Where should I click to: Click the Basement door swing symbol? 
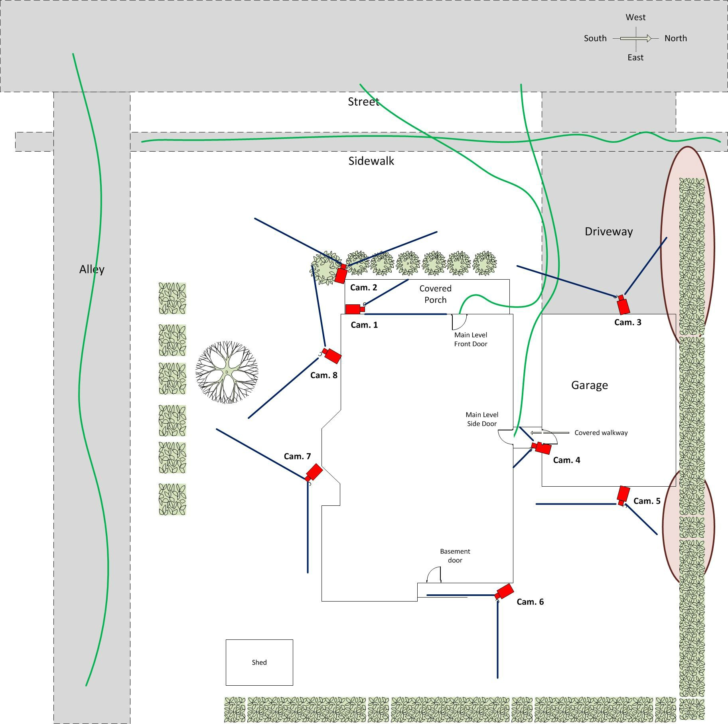(x=434, y=574)
